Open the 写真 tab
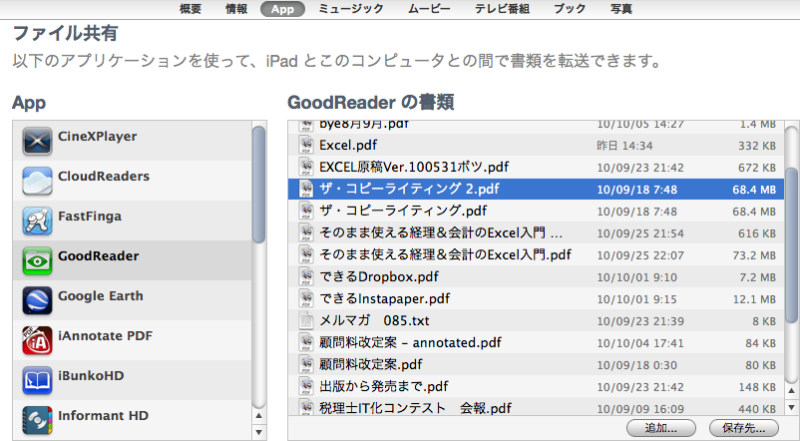The image size is (800, 441). [621, 9]
